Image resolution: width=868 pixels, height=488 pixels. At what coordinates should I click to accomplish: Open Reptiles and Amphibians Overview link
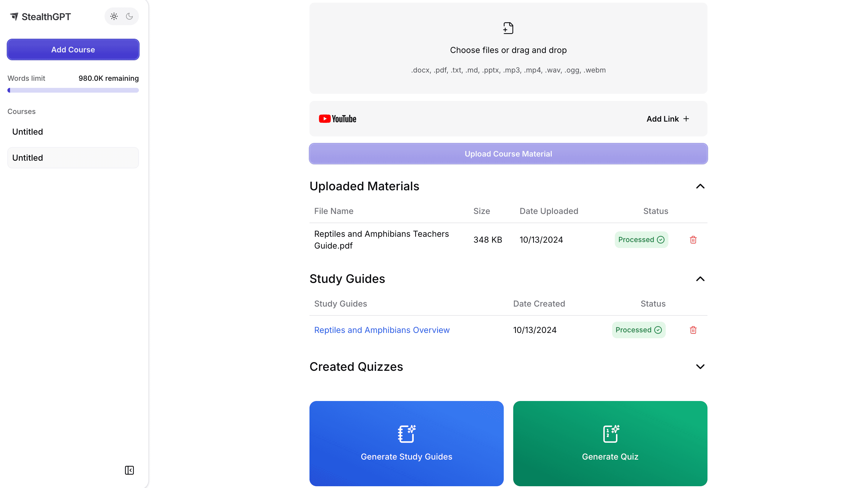(x=382, y=330)
